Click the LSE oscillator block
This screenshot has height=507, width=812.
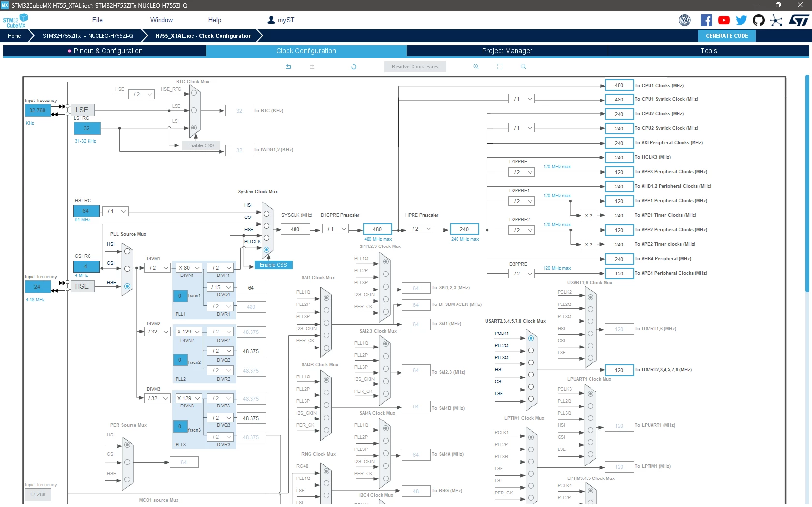click(x=82, y=110)
